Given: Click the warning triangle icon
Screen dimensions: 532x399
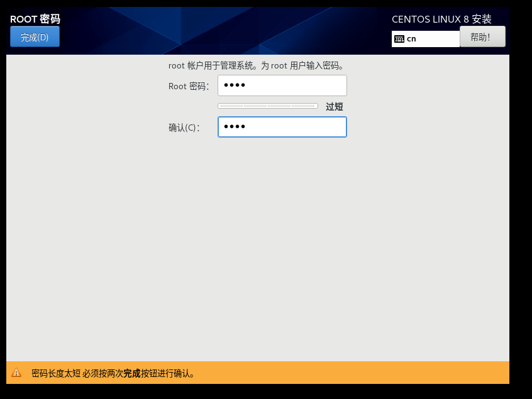Looking at the screenshot, I should (16, 373).
